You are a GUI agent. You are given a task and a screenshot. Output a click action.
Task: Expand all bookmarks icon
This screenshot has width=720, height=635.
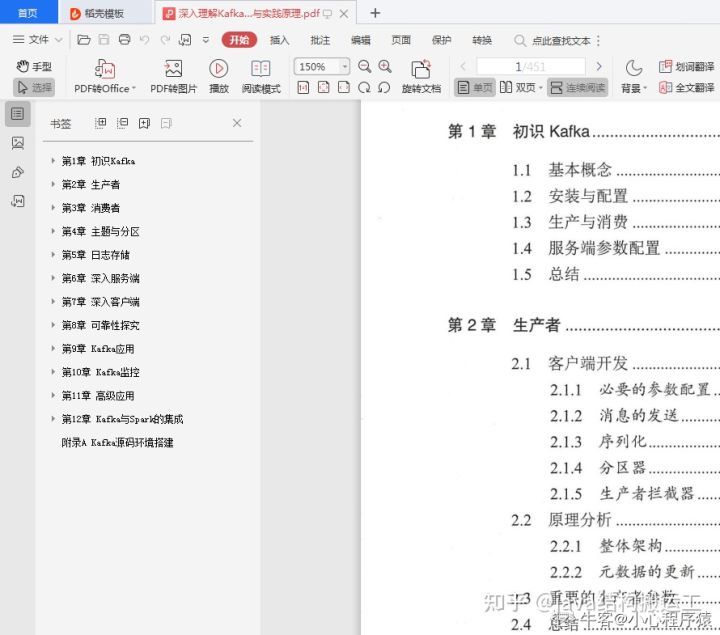point(100,123)
